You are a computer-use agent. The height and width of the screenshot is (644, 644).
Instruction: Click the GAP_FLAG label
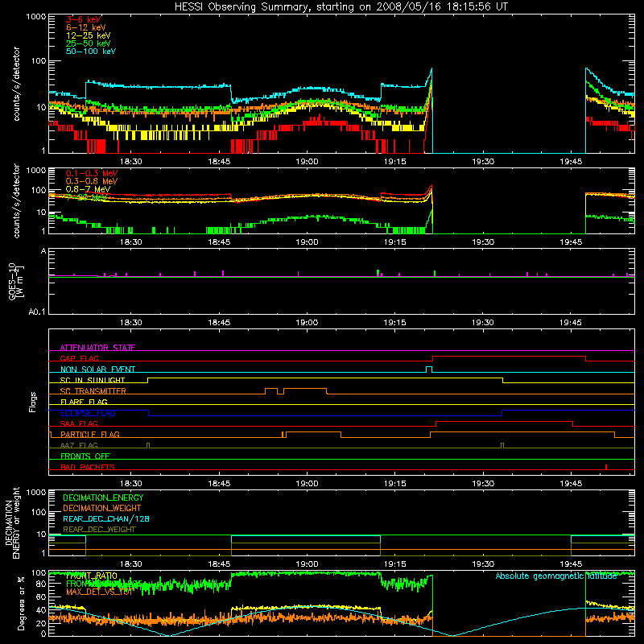(79, 358)
